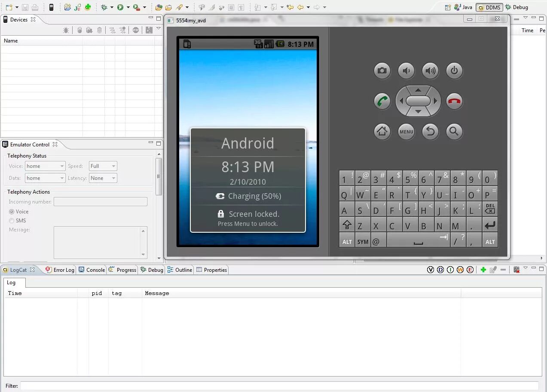547x392 pixels.
Task: Click the green plus to add LogCat filter
Action: click(x=483, y=270)
